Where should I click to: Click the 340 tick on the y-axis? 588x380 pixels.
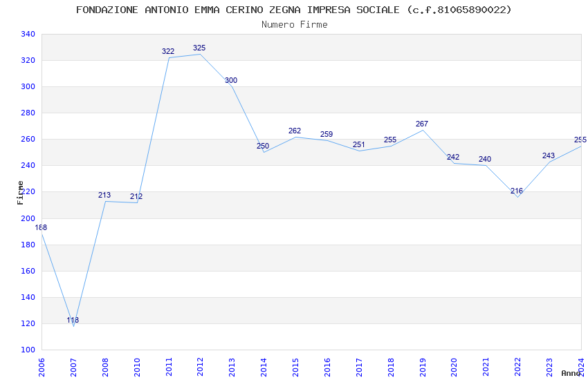click(28, 34)
